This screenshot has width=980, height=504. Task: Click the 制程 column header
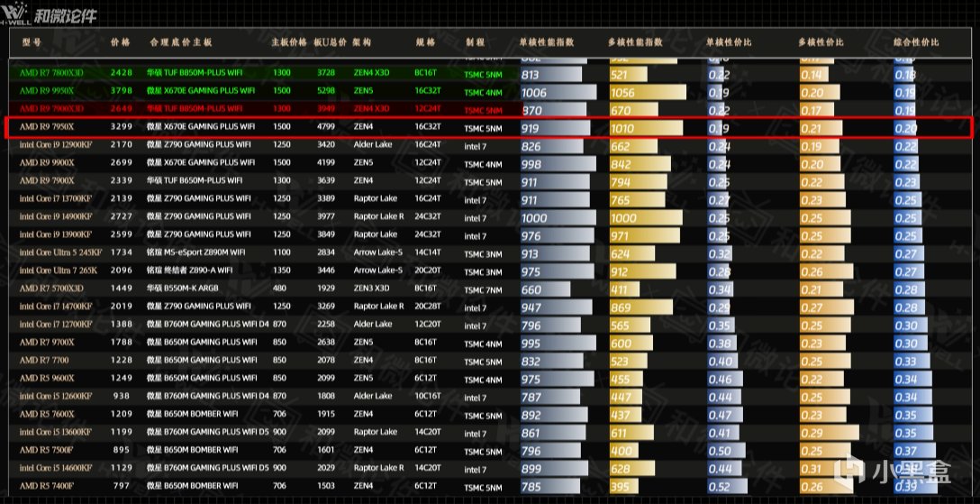[475, 42]
